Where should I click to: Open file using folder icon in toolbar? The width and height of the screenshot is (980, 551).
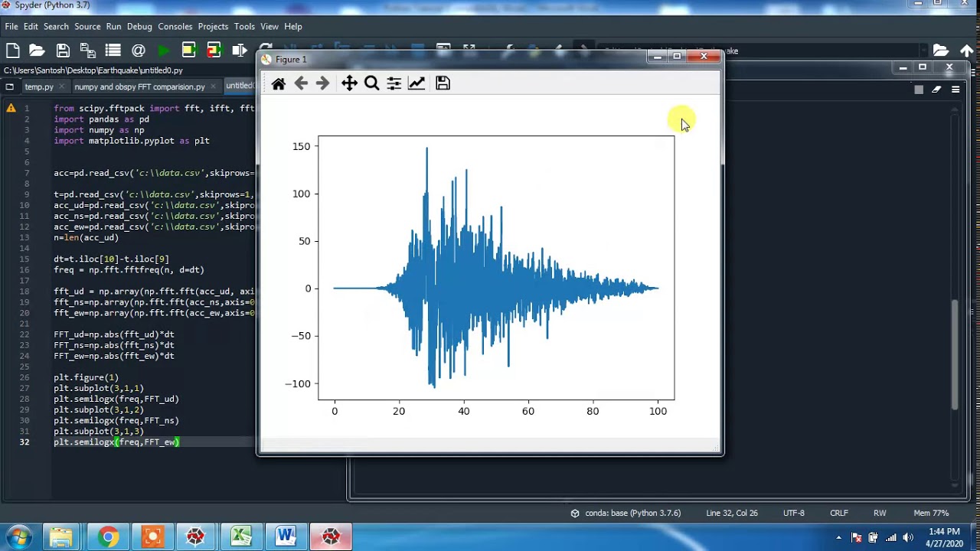(37, 51)
